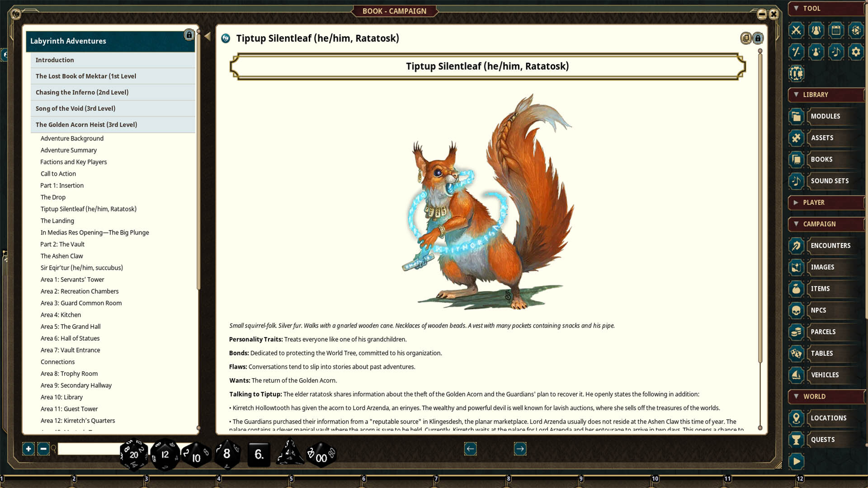Open the Calendar tool
Viewport: 868px width, 488px height.
836,30
